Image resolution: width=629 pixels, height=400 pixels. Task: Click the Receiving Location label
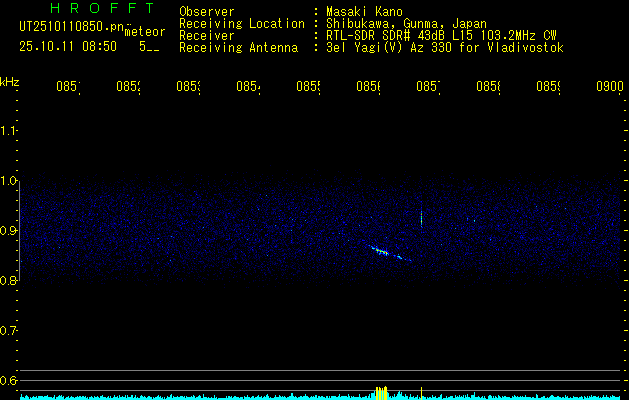tap(242, 24)
